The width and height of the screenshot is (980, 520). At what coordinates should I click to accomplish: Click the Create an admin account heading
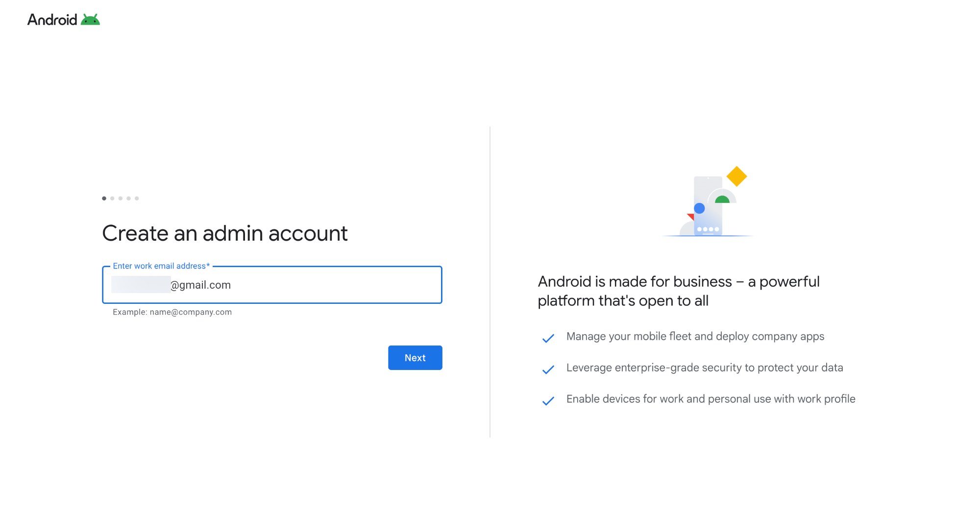click(x=225, y=233)
